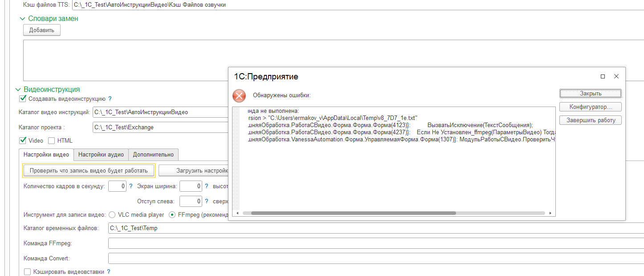Close the 1С:Предприятие dialog with X
644x276 pixels.
(x=616, y=77)
